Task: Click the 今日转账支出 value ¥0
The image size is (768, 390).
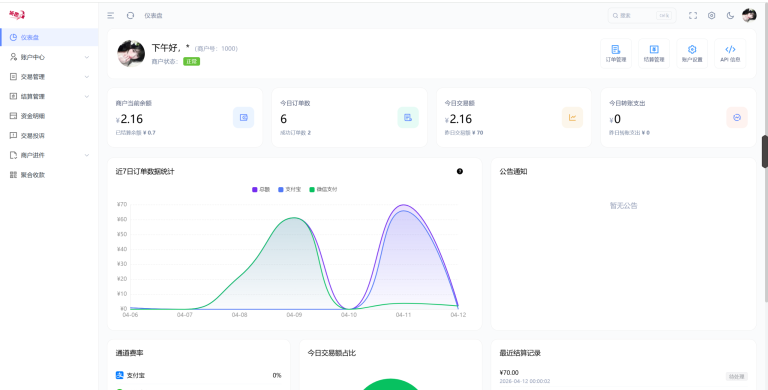Action: tap(615, 119)
